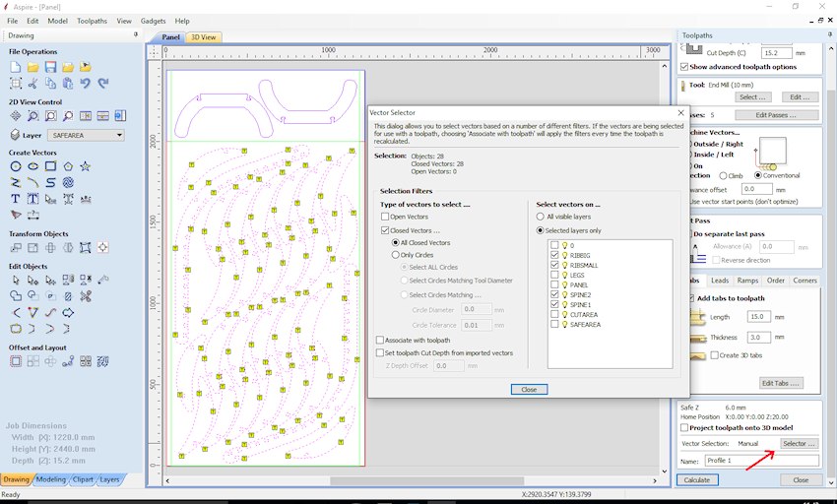Switch to the Layers tab
Image resolution: width=837 pixels, height=504 pixels.
point(109,479)
